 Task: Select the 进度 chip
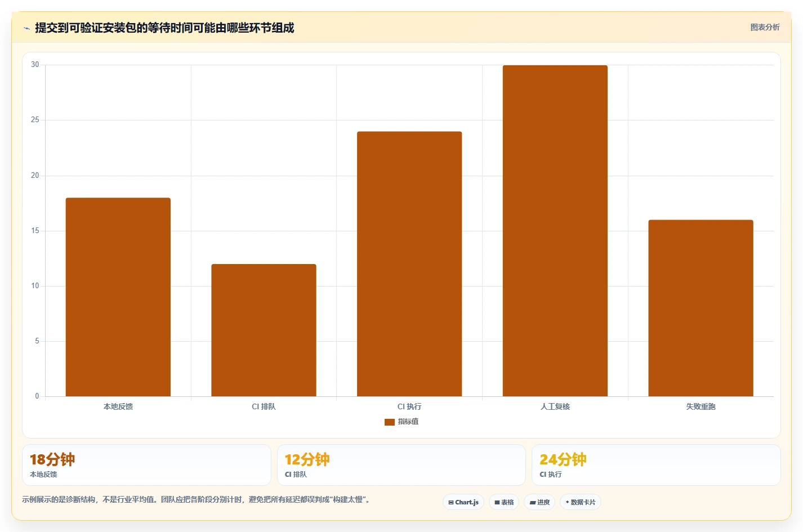click(x=539, y=502)
